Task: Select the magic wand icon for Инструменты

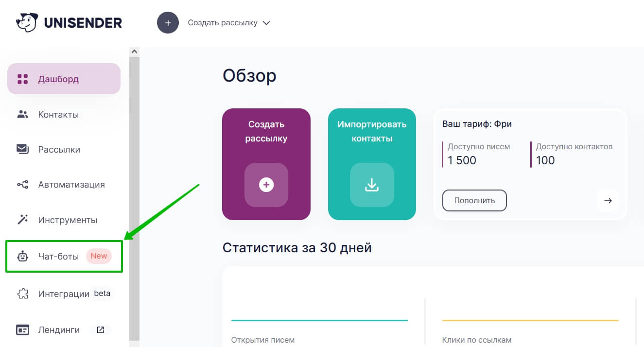Action: coord(22,219)
